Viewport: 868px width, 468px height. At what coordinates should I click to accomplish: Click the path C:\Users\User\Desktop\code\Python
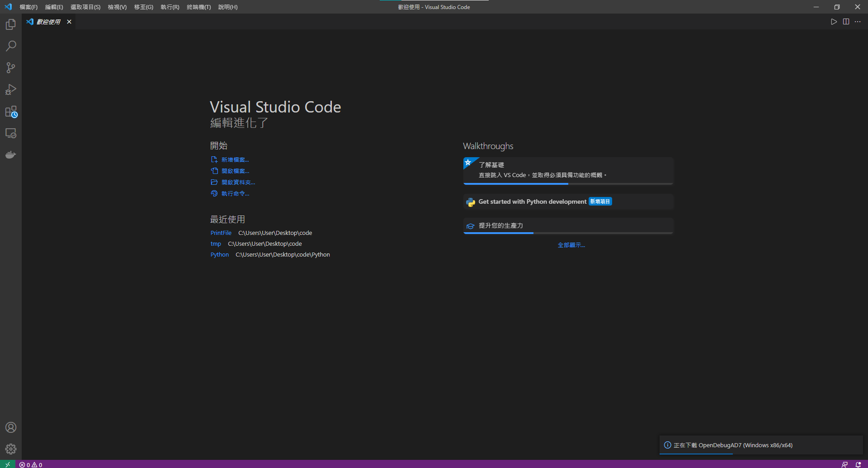click(x=283, y=255)
